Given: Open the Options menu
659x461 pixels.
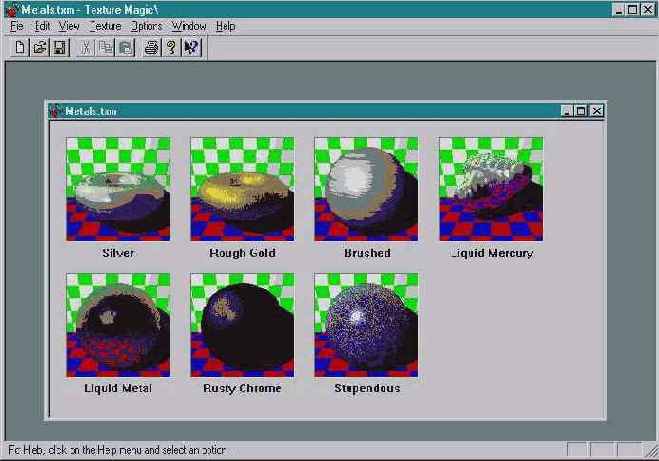Looking at the screenshot, I should click(x=146, y=26).
